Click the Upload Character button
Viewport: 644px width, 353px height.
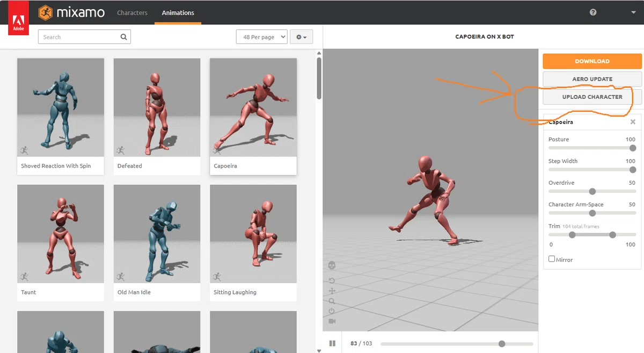(x=592, y=97)
